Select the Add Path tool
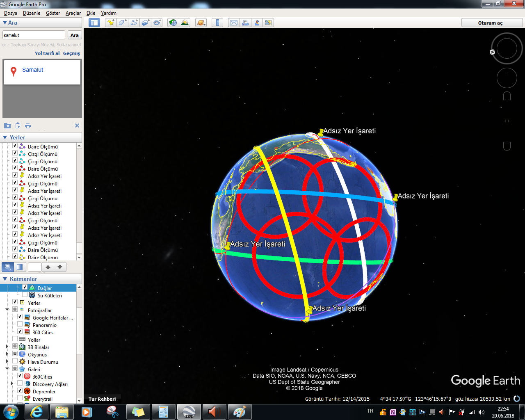The image size is (525, 420). pyautogui.click(x=134, y=23)
